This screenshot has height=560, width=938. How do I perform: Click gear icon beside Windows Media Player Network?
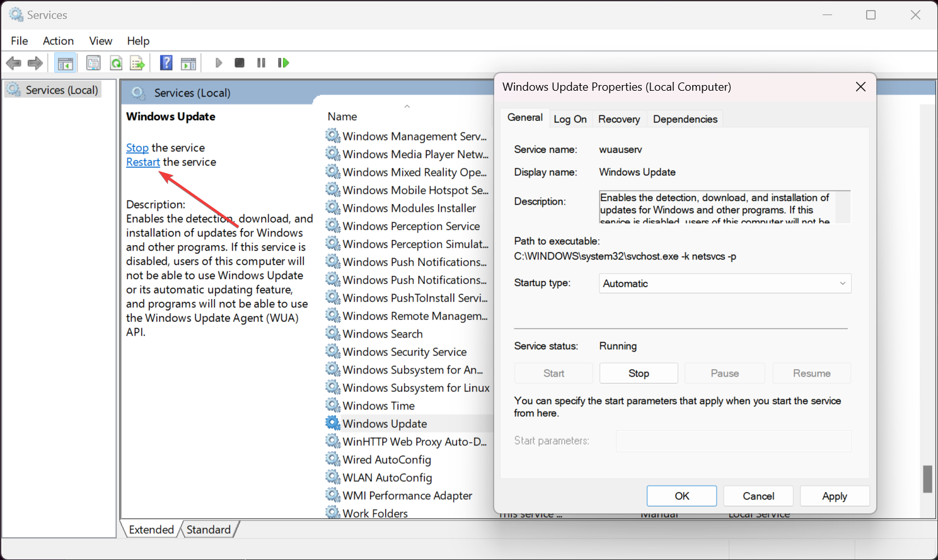tap(333, 153)
